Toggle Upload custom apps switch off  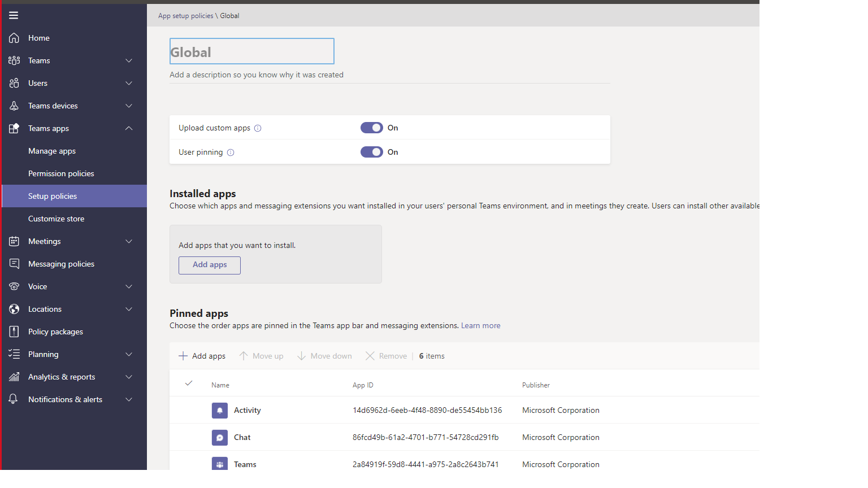pyautogui.click(x=372, y=128)
